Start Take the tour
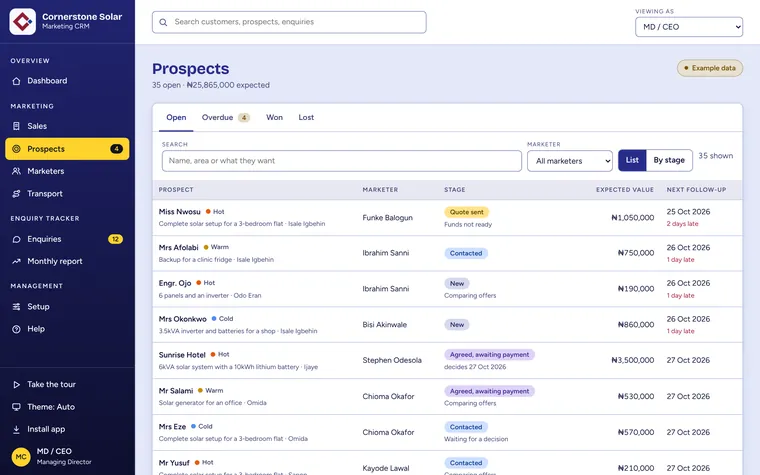Screen dimensions: 760x475 coord(67,384)
